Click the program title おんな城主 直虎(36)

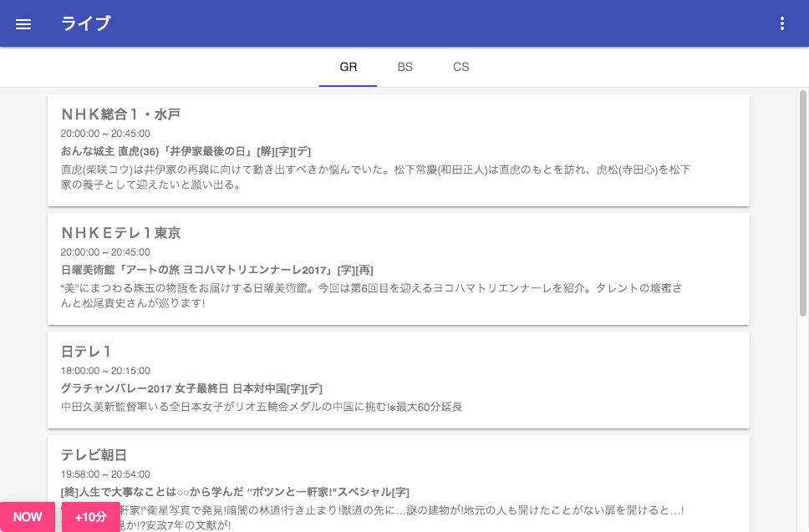(186, 151)
